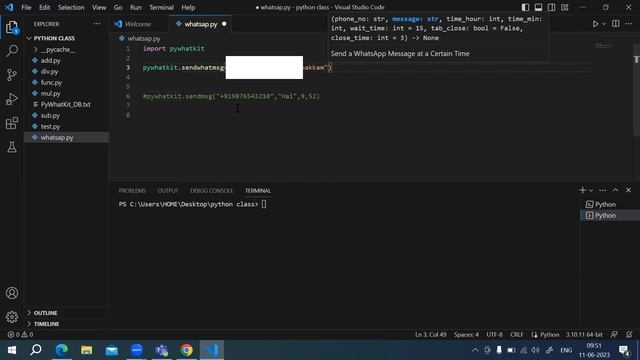Open the View menu
This screenshot has height=360, width=640.
[x=99, y=7]
